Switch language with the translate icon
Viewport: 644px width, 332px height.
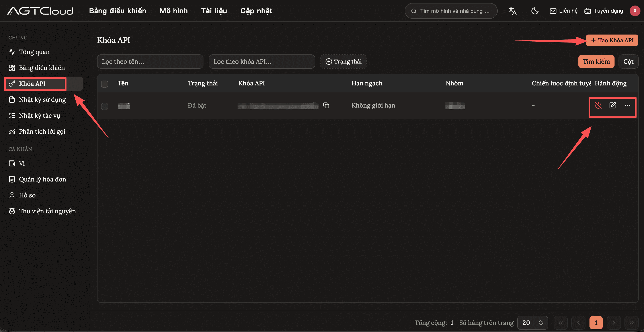[513, 11]
